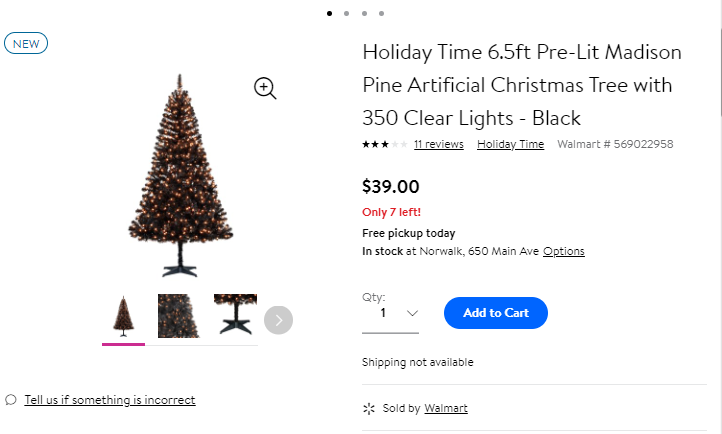The height and width of the screenshot is (434, 722).
Task: Click the speech bubble feedback icon
Action: [x=11, y=400]
